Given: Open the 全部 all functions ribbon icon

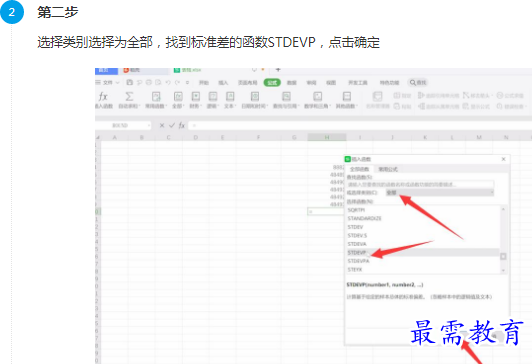Looking at the screenshot, I should click(x=178, y=97).
